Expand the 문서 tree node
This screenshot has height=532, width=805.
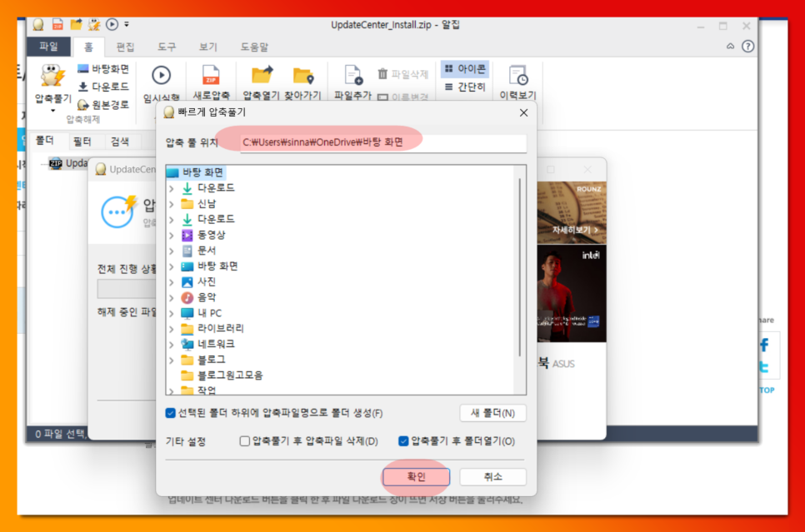pos(172,251)
